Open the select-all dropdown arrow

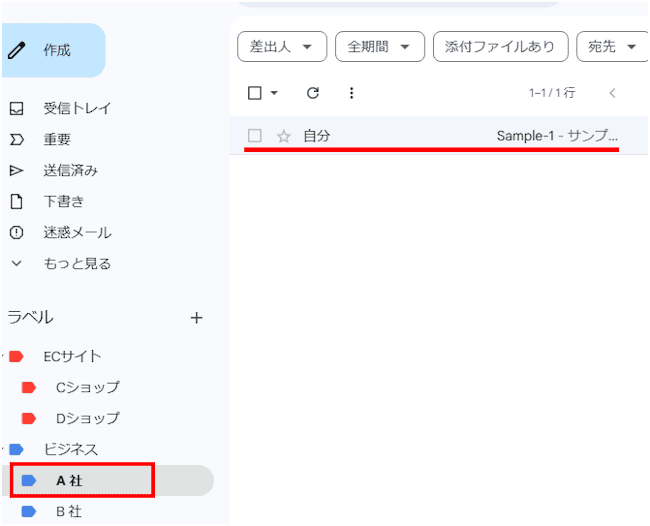(274, 93)
